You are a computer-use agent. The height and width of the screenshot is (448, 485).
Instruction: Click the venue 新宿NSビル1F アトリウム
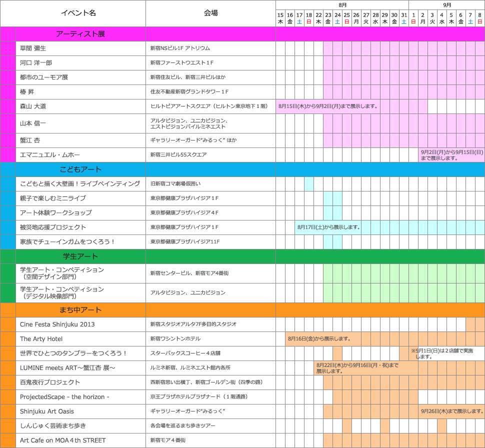click(180, 48)
